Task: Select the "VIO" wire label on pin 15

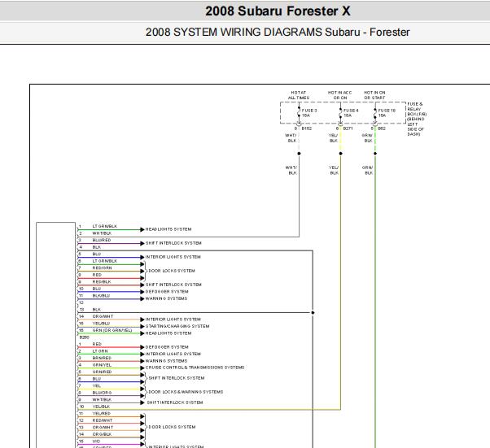Action: point(96,441)
